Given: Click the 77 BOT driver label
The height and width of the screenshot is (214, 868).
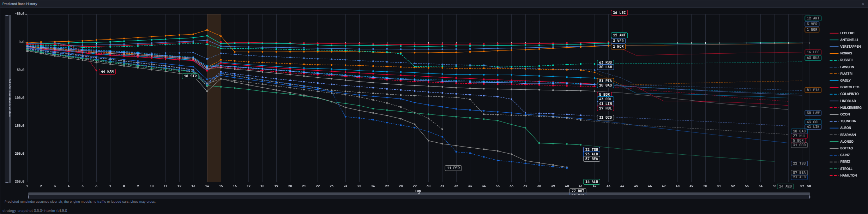Looking at the screenshot, I should coord(578,191).
